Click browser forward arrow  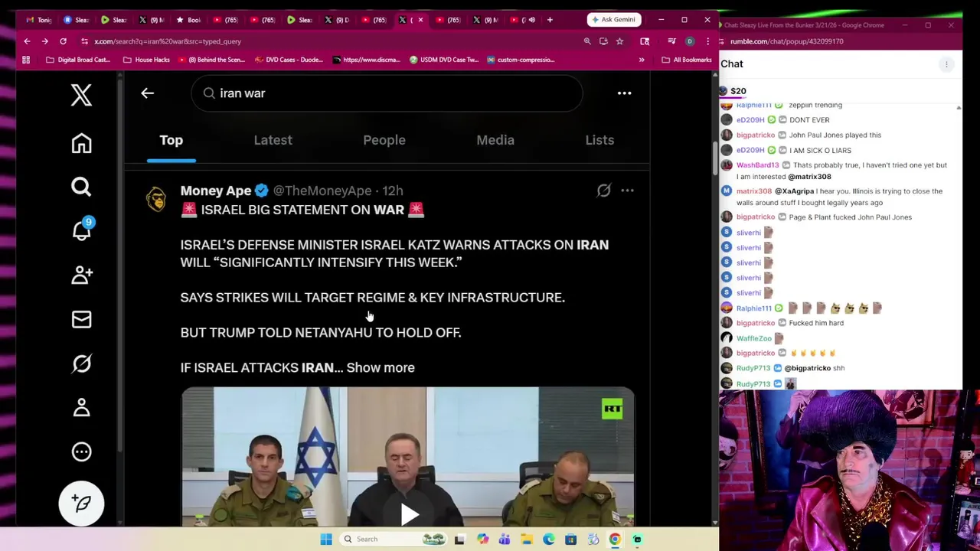pyautogui.click(x=44, y=41)
